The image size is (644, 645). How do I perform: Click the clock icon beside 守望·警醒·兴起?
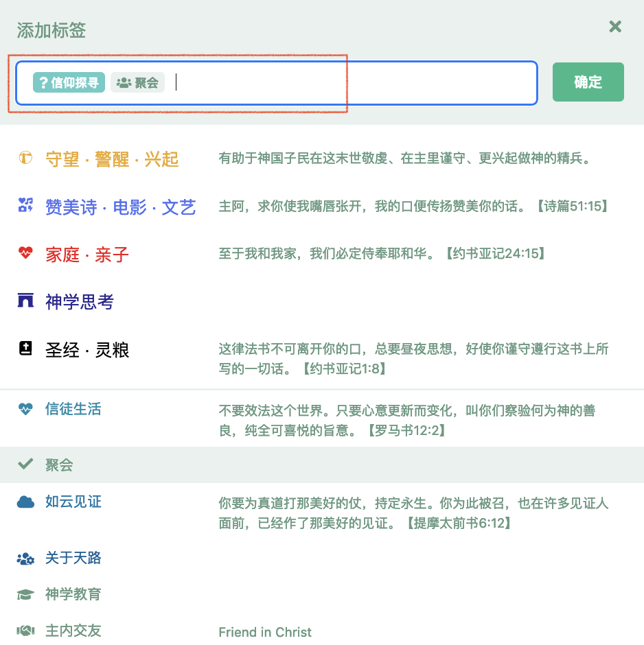[25, 157]
